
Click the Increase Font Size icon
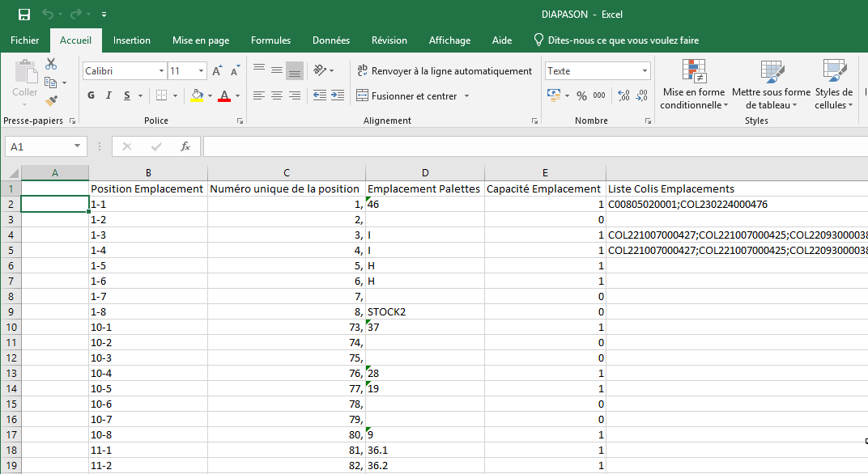coord(216,71)
